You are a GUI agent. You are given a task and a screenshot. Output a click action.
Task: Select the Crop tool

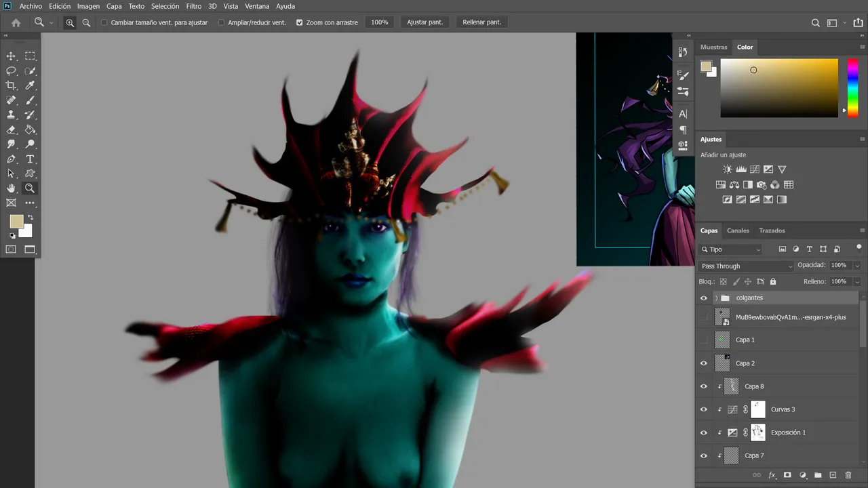11,85
